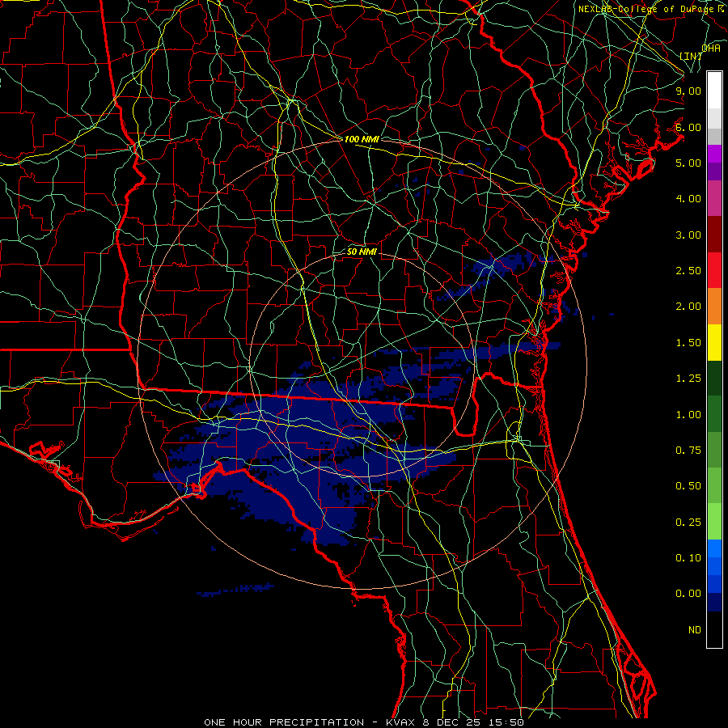Pick the white swatch atop the color scale
Viewport: 728px width, 728px height.
tap(714, 91)
